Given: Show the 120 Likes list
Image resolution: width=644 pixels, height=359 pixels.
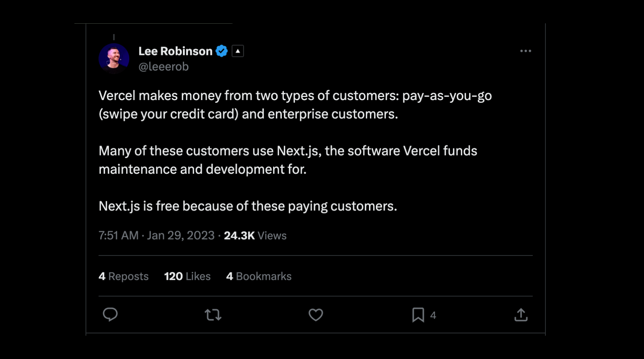Looking at the screenshot, I should tap(187, 277).
